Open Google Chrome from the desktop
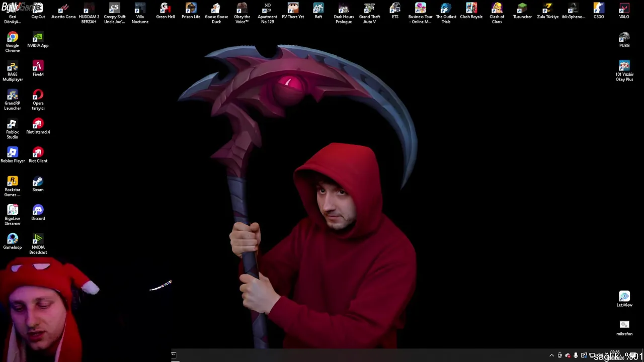Viewport: 644px width, 362px height. coord(13,42)
